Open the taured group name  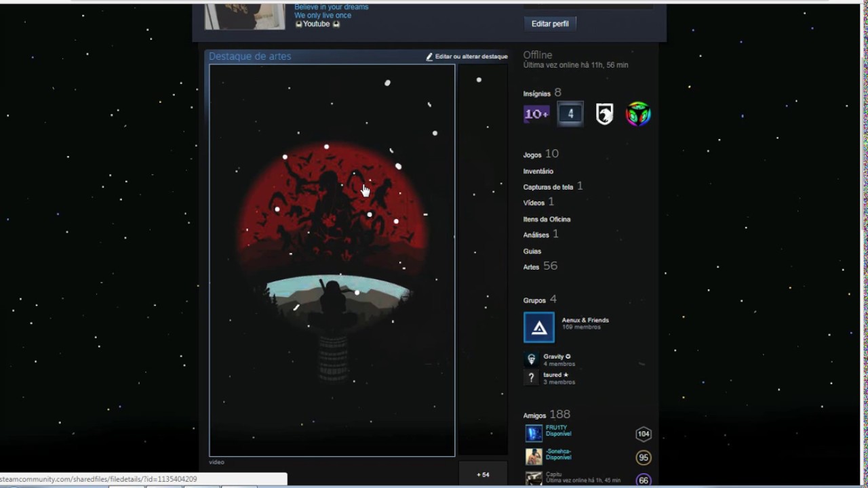[x=556, y=375]
